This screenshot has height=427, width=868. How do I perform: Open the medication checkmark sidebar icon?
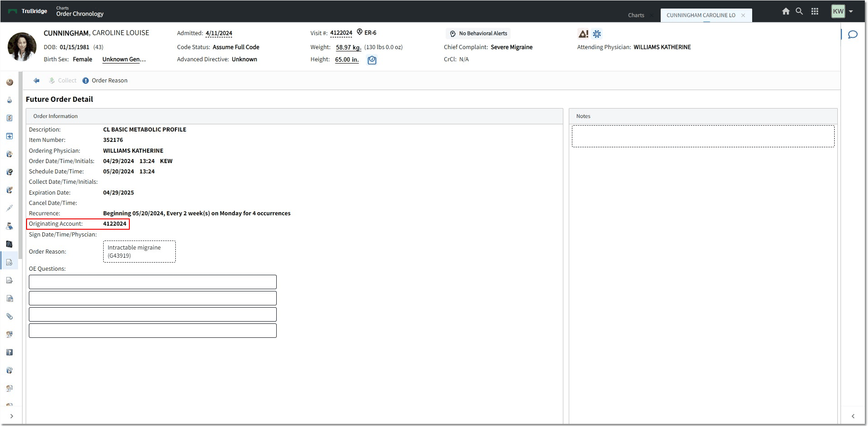(9, 172)
